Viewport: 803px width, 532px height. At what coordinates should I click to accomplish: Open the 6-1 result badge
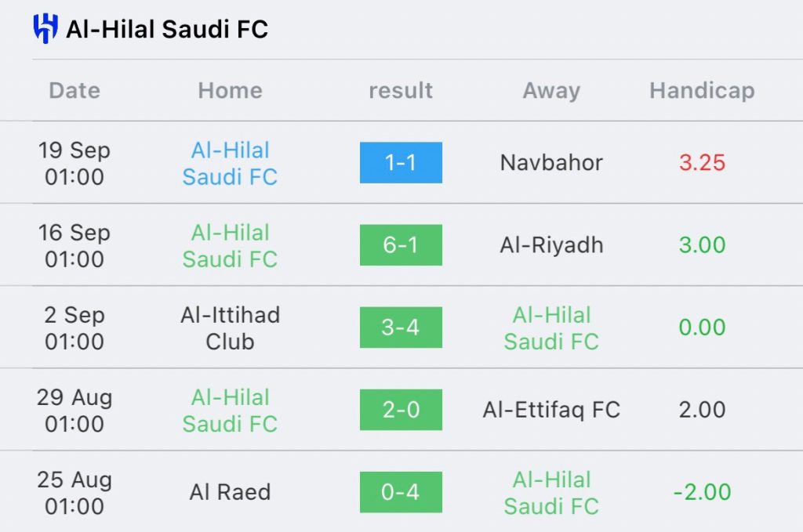(x=401, y=245)
